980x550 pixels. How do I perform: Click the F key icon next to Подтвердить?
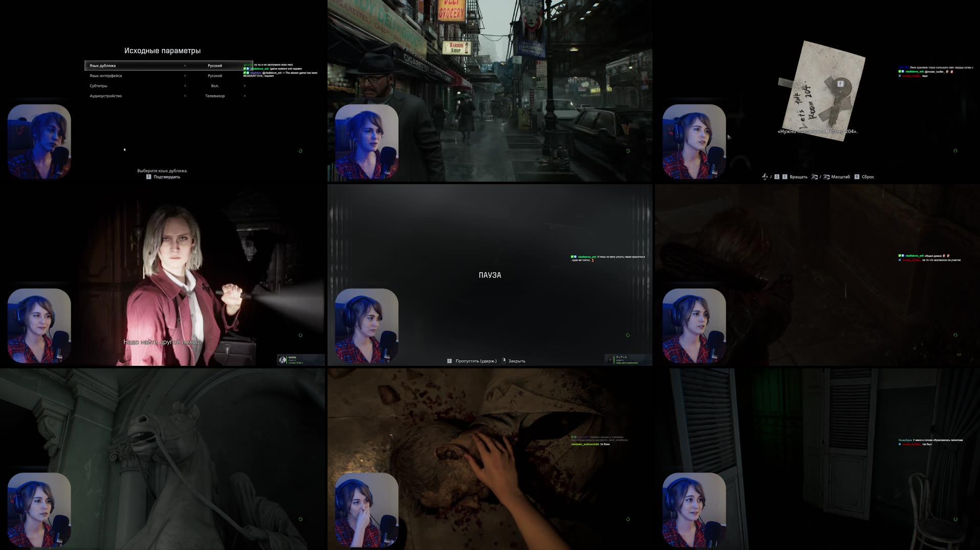click(x=148, y=177)
